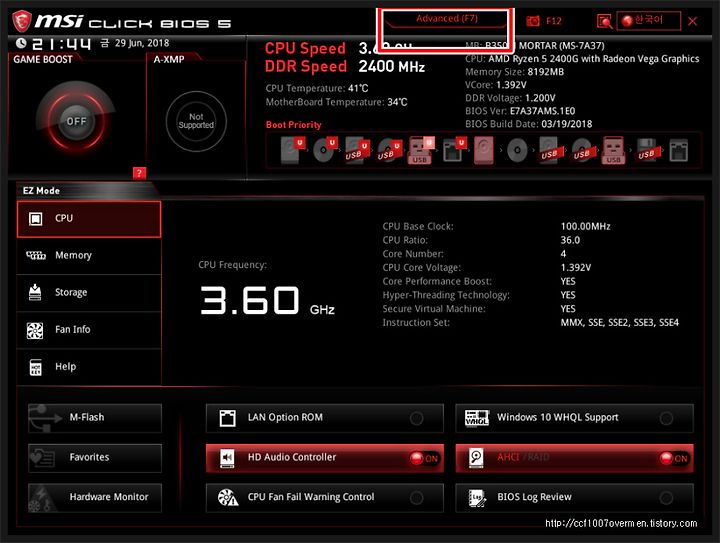720x543 pixels.
Task: Click the CPU Temperature 41℃ reading
Action: pyautogui.click(x=317, y=88)
